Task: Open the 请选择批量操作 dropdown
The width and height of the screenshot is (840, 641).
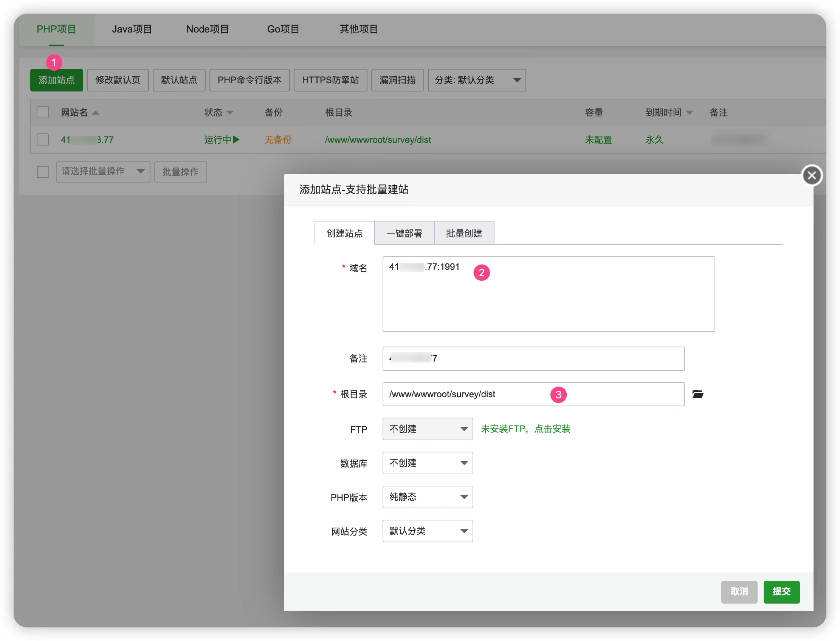Action: pos(103,172)
